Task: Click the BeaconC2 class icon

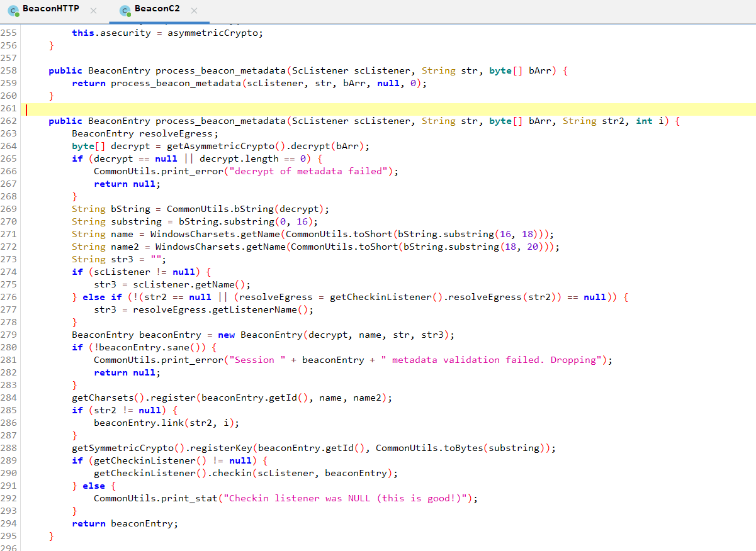Action: (x=125, y=10)
